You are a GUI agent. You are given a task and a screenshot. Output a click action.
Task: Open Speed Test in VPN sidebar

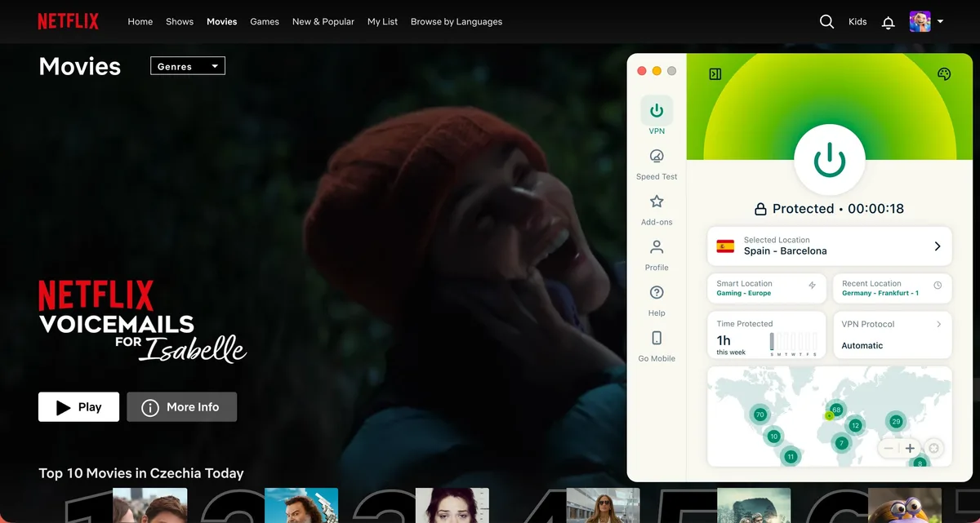click(657, 162)
